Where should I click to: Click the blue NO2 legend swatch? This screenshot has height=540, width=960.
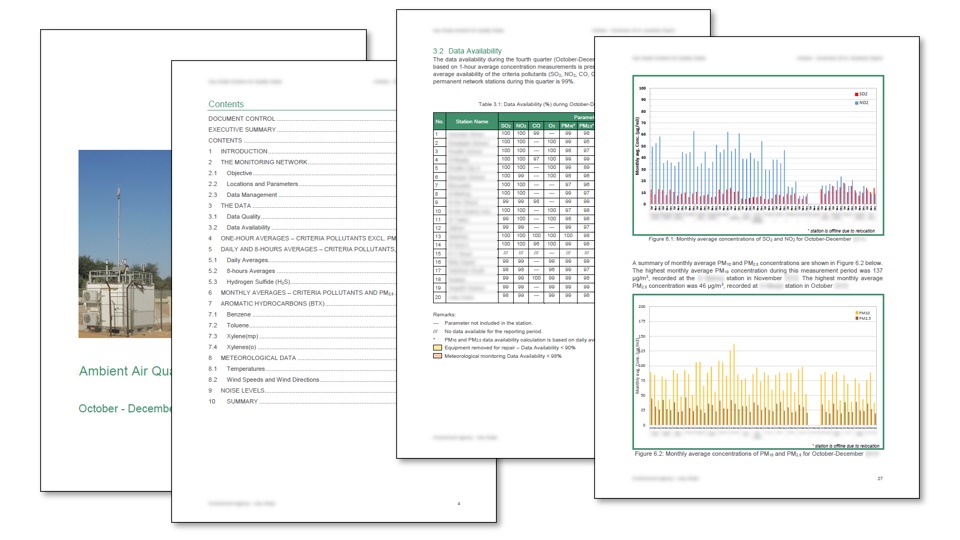(857, 102)
